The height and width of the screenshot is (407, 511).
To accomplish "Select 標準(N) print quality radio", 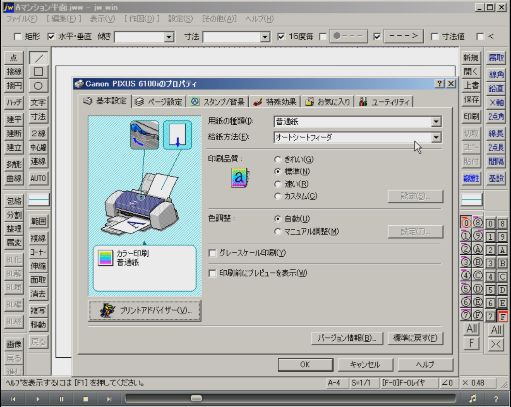I will (277, 171).
